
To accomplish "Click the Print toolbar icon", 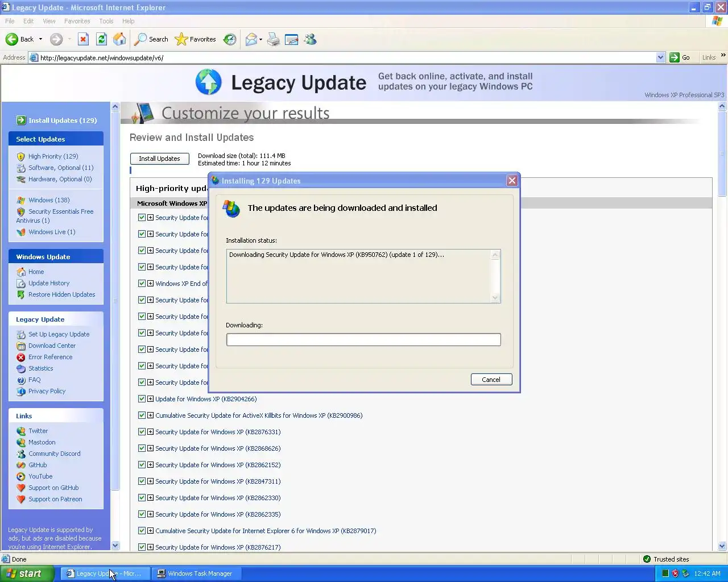I will (x=274, y=39).
